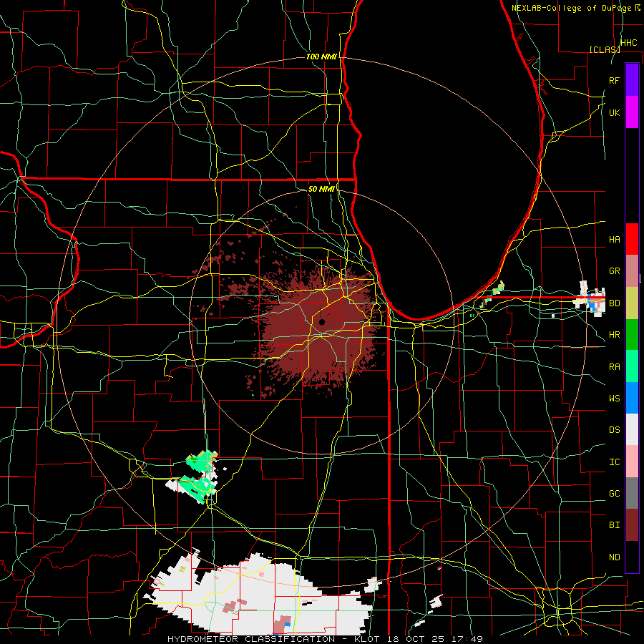The image size is (644, 644).
Task: Click the UK magenta legend swatch
Action: (632, 112)
